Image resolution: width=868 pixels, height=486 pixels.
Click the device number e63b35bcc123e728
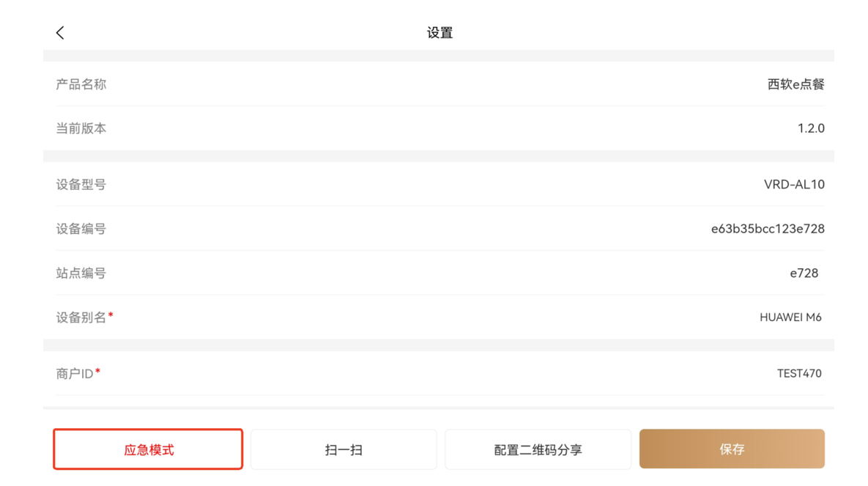click(x=768, y=229)
